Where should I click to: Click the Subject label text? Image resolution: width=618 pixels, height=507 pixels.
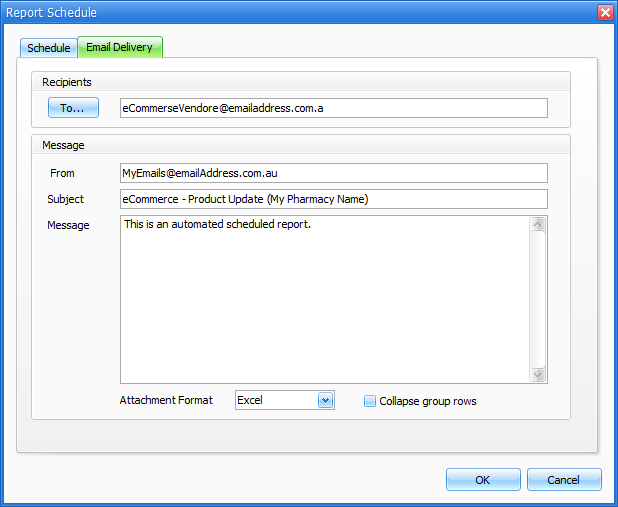65,199
